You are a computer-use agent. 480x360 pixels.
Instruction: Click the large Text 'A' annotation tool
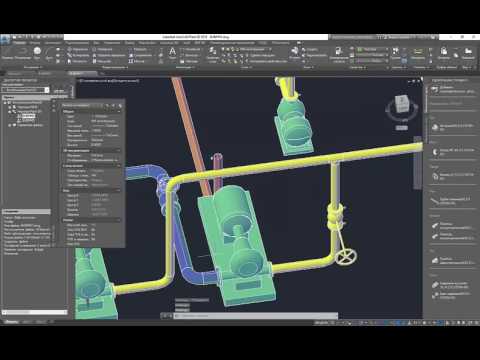tap(172, 53)
